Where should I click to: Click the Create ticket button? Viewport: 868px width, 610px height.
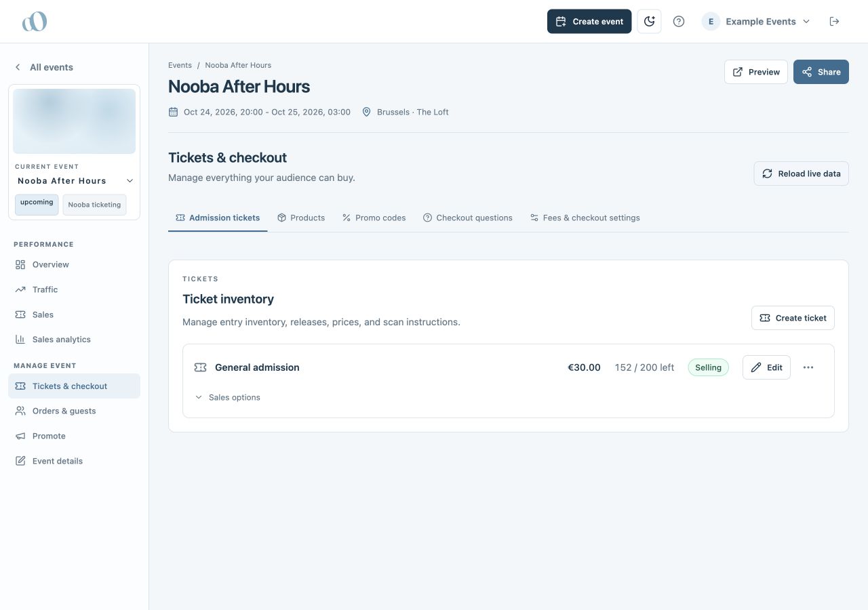[793, 318]
